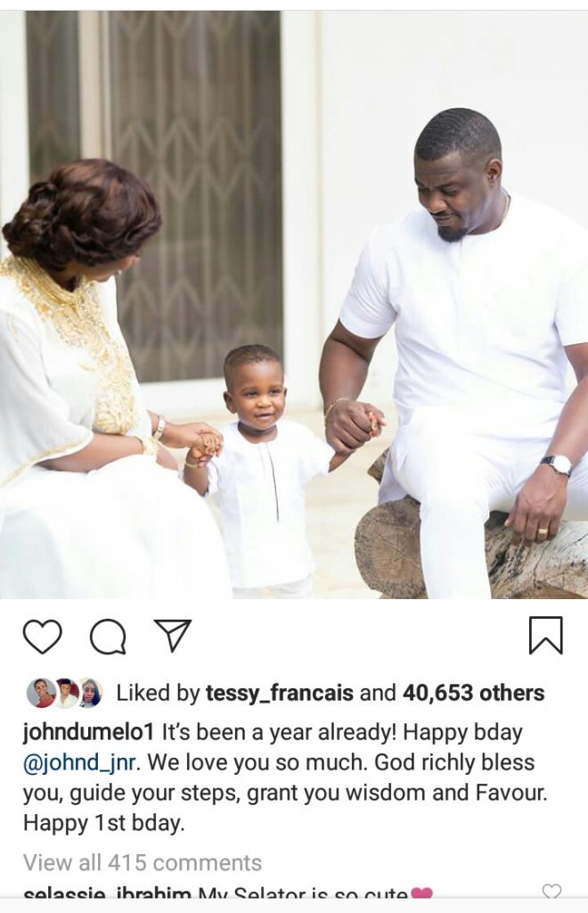This screenshot has width=588, height=913.
Task: Like the post with the heart icon
Action: [43, 636]
